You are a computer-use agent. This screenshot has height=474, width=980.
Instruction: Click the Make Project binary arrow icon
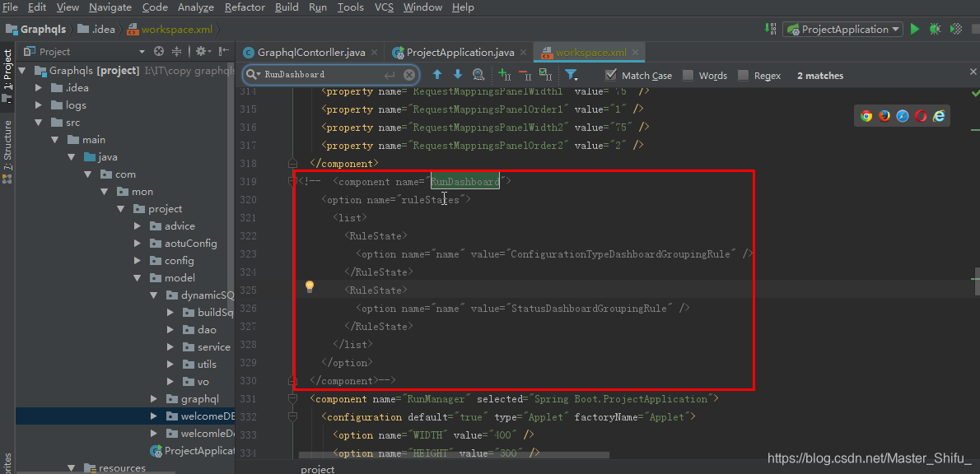tap(772, 29)
